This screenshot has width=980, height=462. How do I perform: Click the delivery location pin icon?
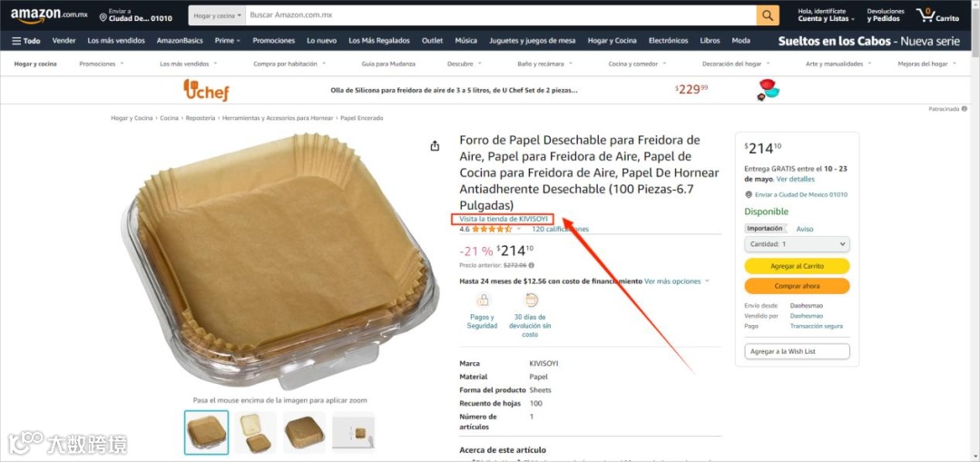coord(103,17)
